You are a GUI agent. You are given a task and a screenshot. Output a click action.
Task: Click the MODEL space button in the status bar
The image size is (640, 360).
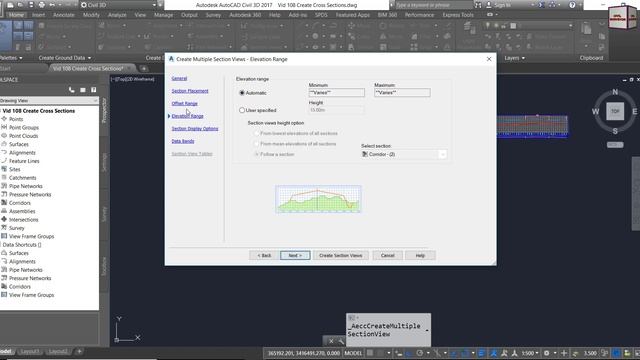(353, 353)
